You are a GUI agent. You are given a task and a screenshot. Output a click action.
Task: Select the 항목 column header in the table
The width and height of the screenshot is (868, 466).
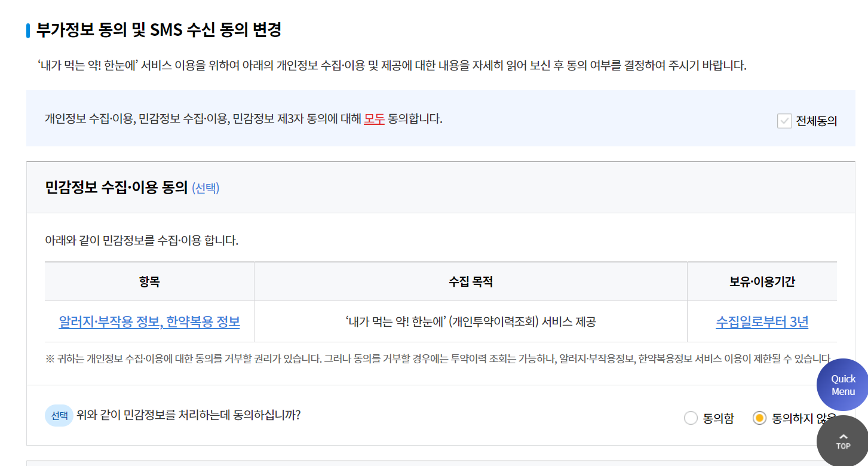(149, 281)
